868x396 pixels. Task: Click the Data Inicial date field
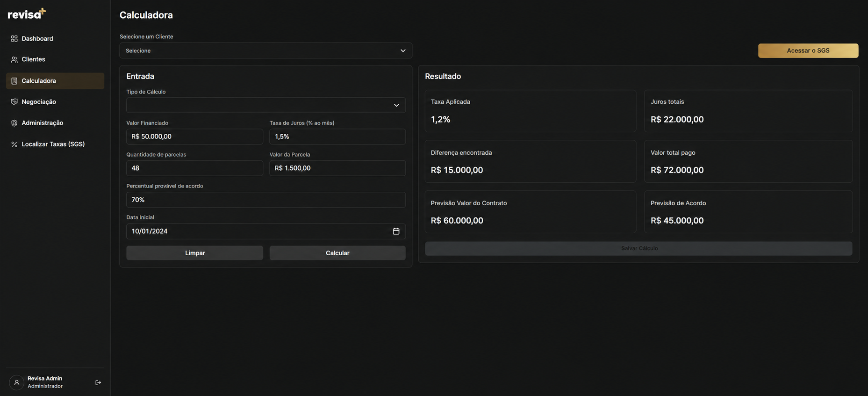click(265, 231)
